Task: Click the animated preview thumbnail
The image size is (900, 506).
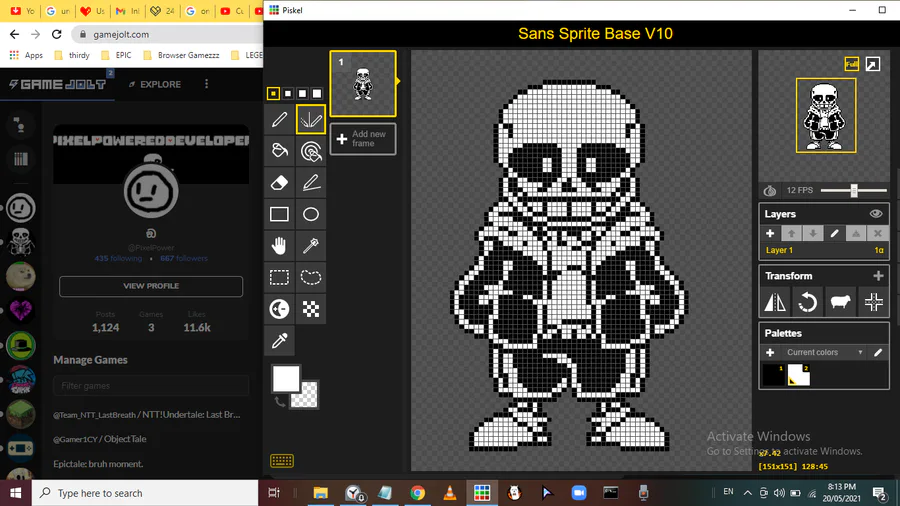Action: point(826,115)
